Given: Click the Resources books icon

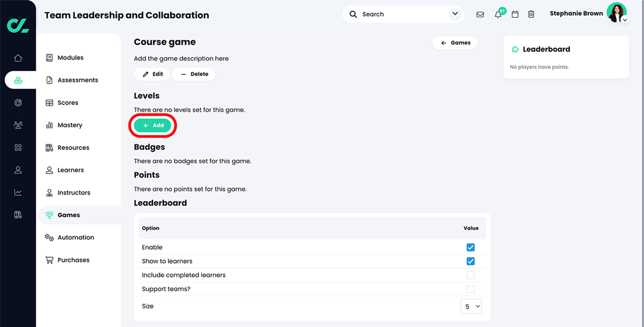Looking at the screenshot, I should click(x=49, y=148).
